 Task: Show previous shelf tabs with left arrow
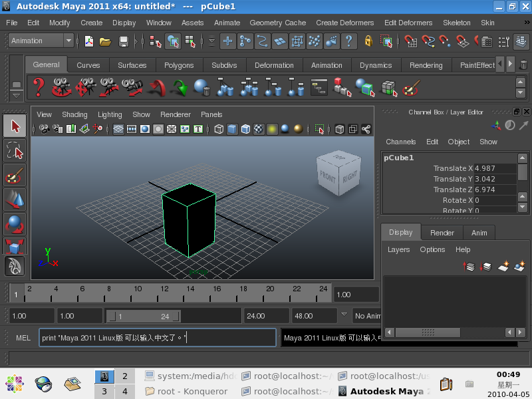pos(500,64)
